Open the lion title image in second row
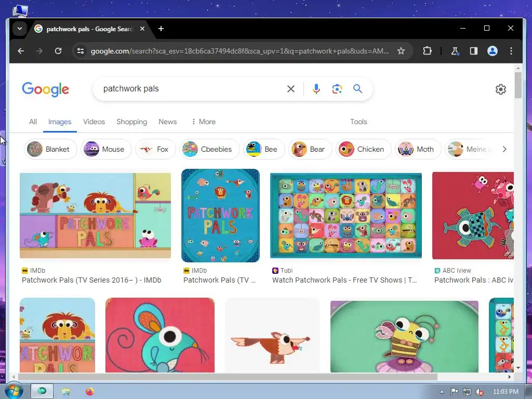Viewport: 532px width, 399px height. coord(57,335)
